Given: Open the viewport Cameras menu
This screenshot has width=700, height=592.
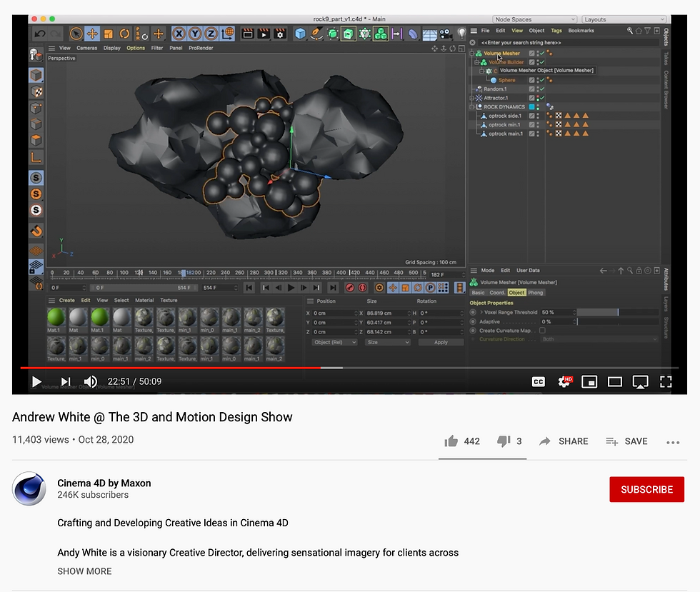Looking at the screenshot, I should (86, 49).
